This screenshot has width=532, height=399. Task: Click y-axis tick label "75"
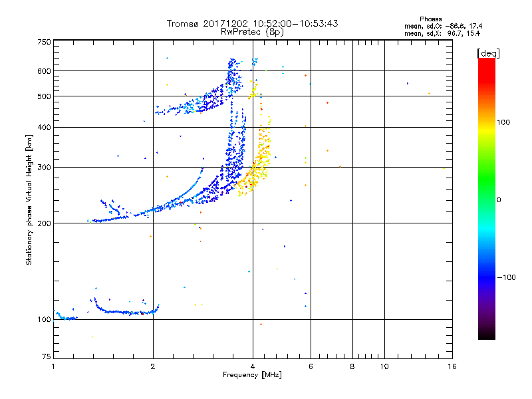[x=47, y=356]
